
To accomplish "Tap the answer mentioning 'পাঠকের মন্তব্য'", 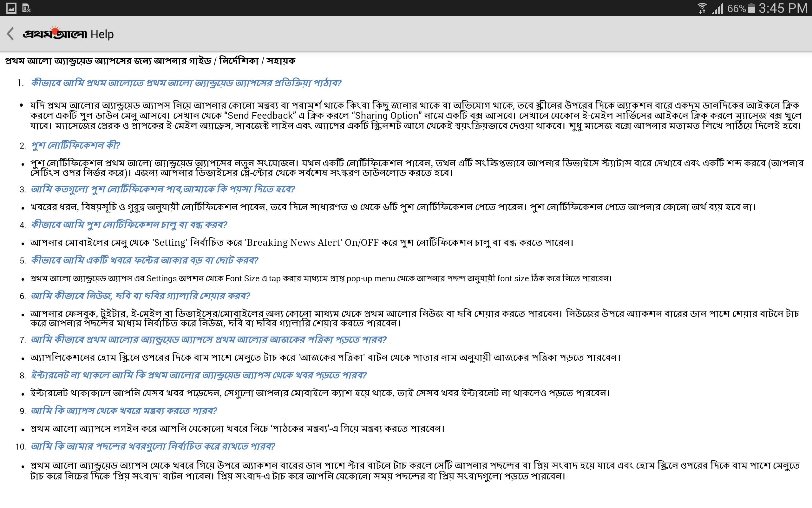I will [x=238, y=429].
